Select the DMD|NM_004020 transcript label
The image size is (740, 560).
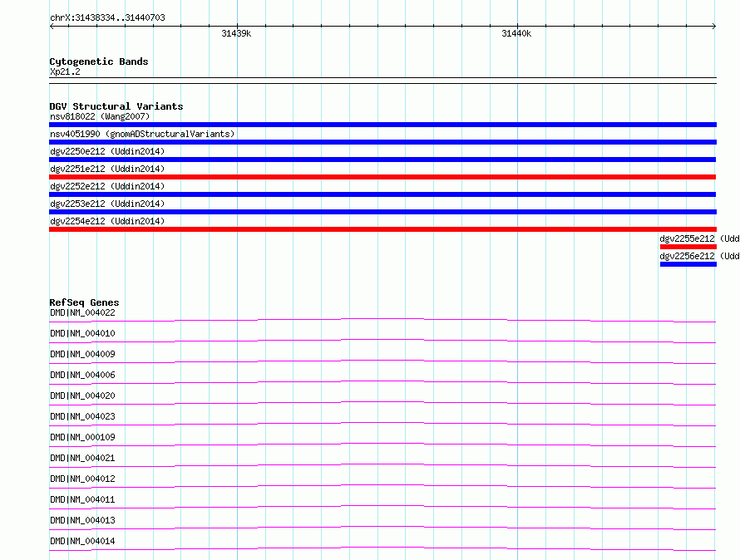(x=82, y=395)
